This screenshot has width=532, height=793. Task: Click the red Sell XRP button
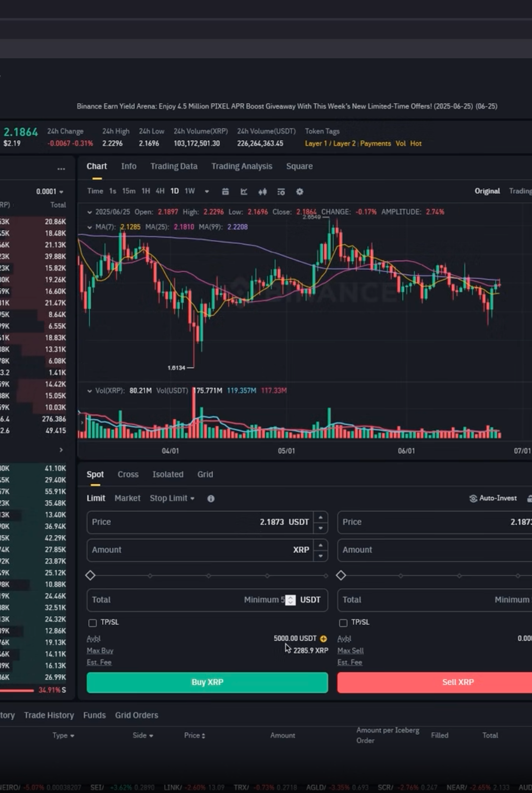pyautogui.click(x=435, y=682)
